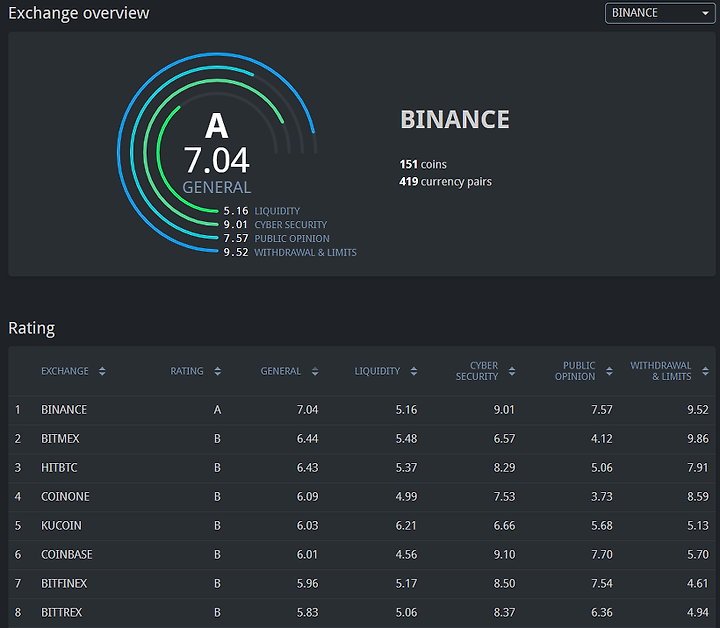Sort table by Cyber Security column arrows
The image size is (720, 628).
pyautogui.click(x=512, y=371)
